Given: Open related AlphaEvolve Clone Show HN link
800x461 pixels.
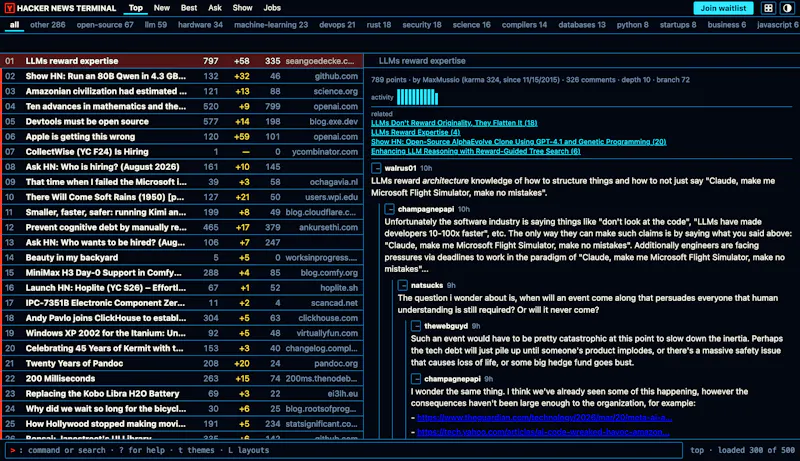Looking at the screenshot, I should (518, 142).
